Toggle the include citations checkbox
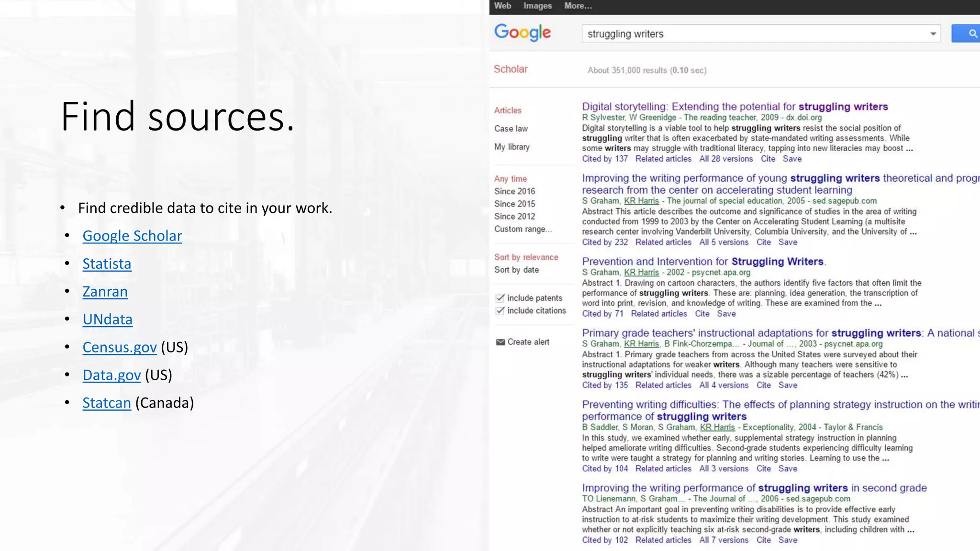The height and width of the screenshot is (551, 980). [x=500, y=310]
